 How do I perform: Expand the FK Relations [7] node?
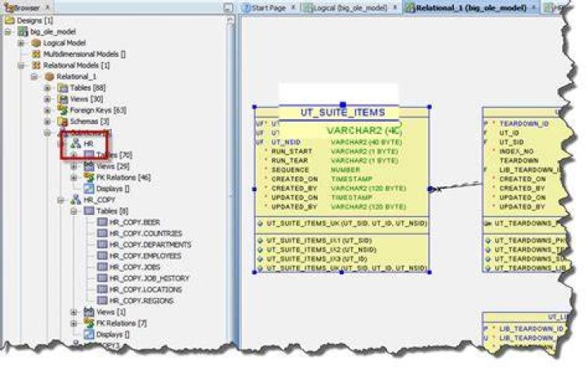[73, 323]
